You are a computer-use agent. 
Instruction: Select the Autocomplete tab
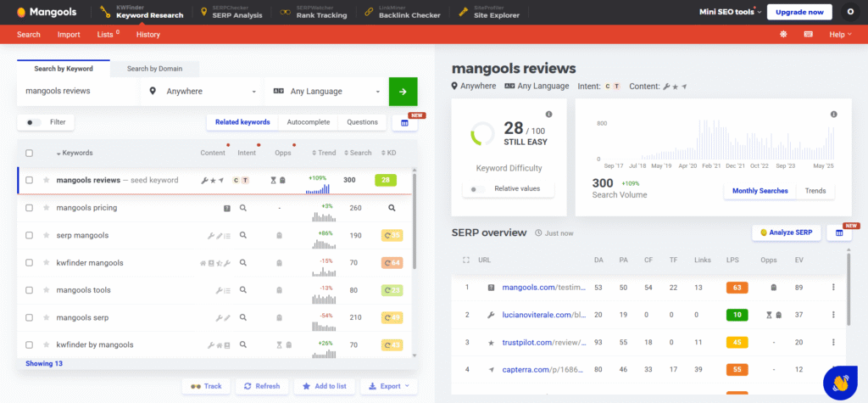click(x=309, y=122)
